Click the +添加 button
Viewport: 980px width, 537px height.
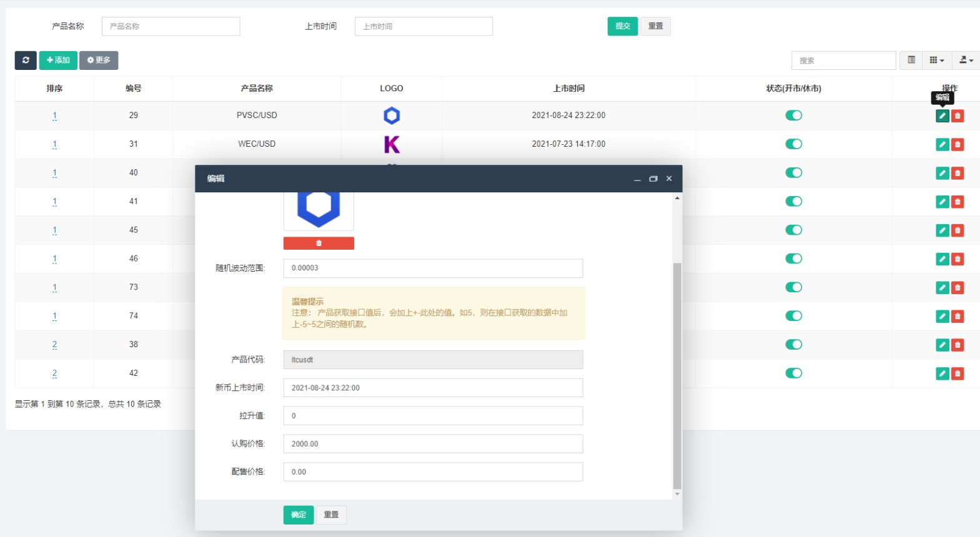click(58, 61)
